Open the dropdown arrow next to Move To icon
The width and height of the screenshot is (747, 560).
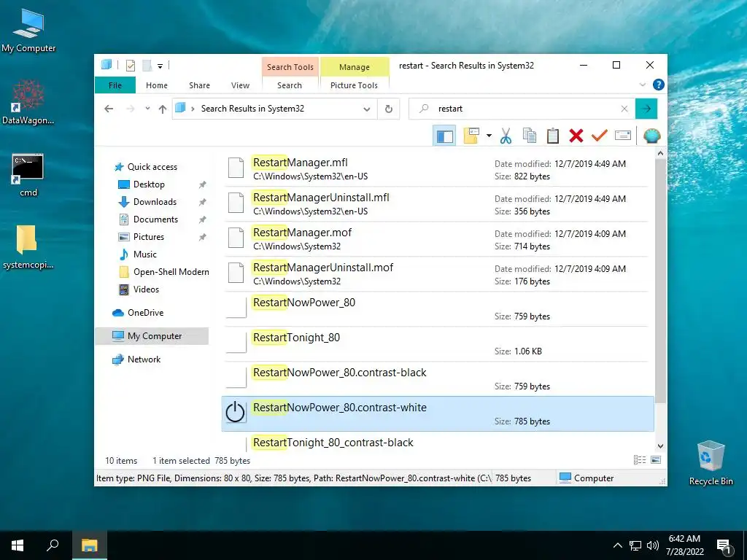click(x=489, y=136)
